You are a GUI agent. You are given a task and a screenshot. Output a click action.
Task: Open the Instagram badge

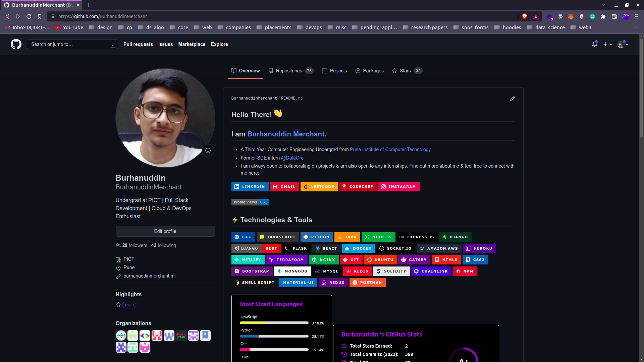pos(399,187)
